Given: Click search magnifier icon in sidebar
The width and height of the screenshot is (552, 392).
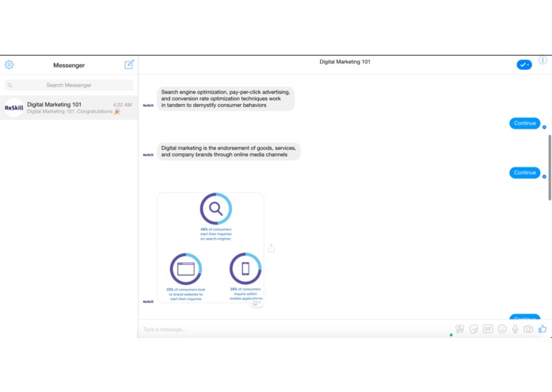Looking at the screenshot, I should click(x=10, y=86).
